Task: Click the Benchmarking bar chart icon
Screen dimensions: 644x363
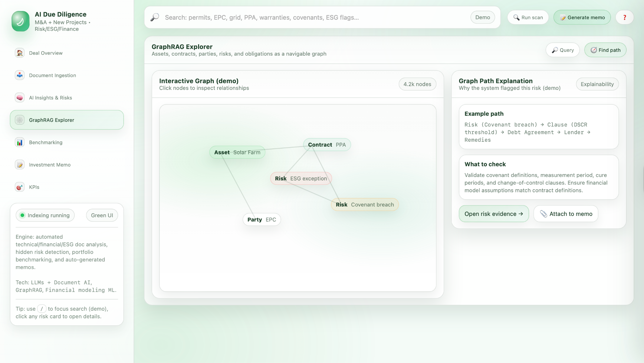Action: 19,142
